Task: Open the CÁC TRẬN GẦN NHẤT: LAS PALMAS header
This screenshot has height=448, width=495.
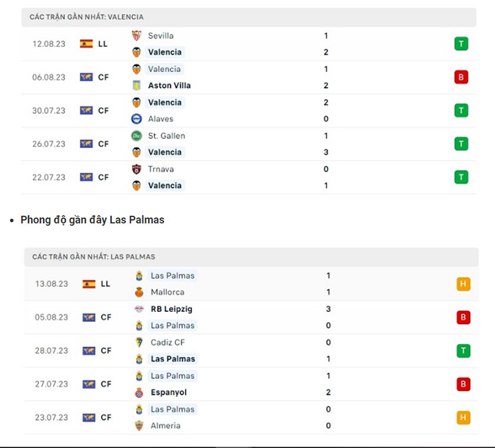Action: 93,257
